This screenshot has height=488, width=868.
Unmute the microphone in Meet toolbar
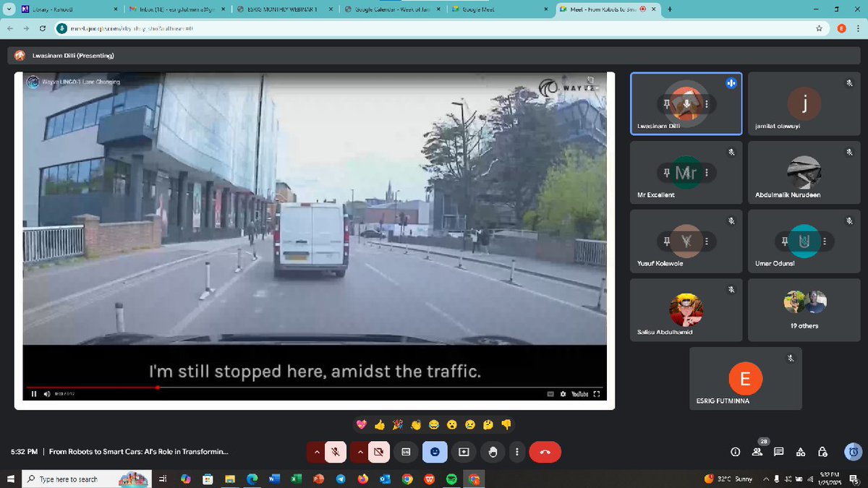point(335,452)
